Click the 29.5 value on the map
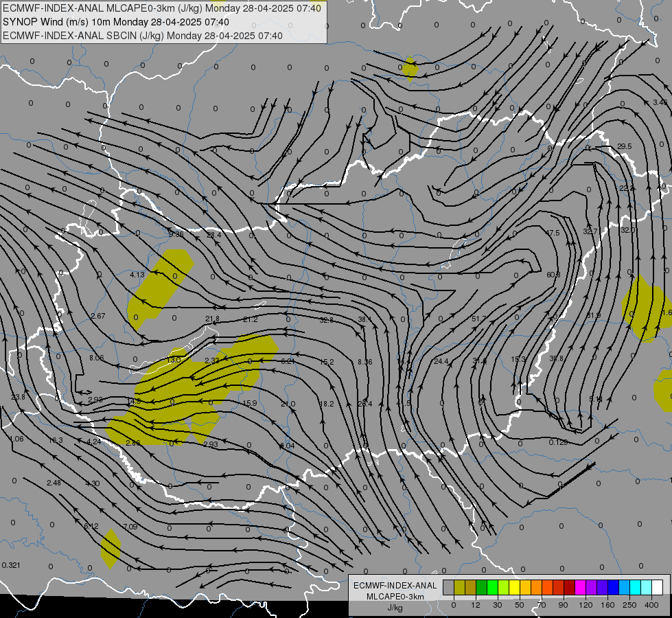The height and width of the screenshot is (618, 672). pyautogui.click(x=625, y=147)
